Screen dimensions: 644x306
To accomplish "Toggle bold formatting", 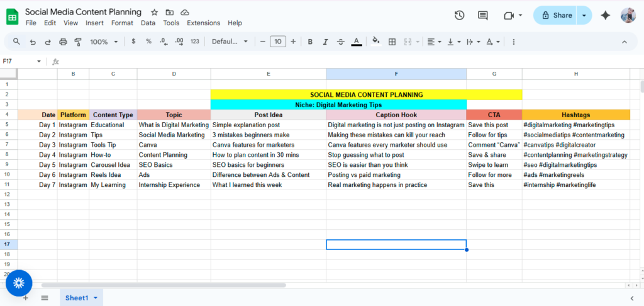I will point(310,42).
